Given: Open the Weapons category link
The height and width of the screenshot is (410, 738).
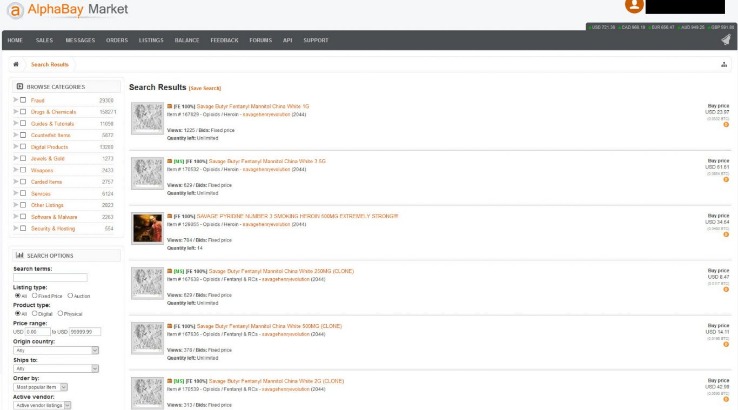Looking at the screenshot, I should 42,170.
